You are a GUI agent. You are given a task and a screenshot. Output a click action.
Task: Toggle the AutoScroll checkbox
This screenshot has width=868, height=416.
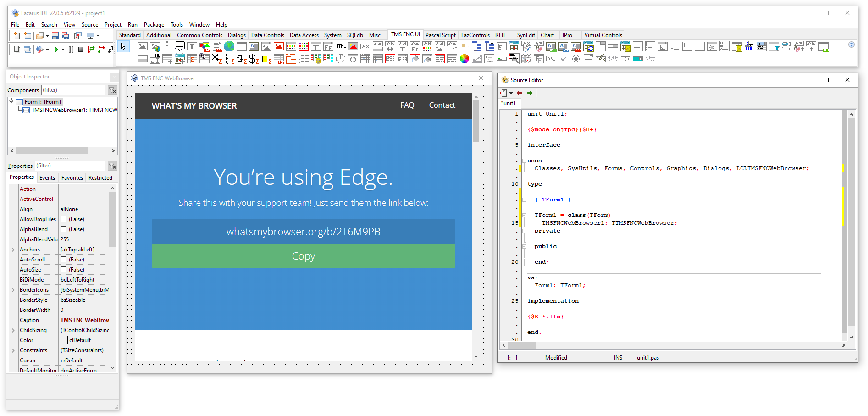(x=64, y=260)
